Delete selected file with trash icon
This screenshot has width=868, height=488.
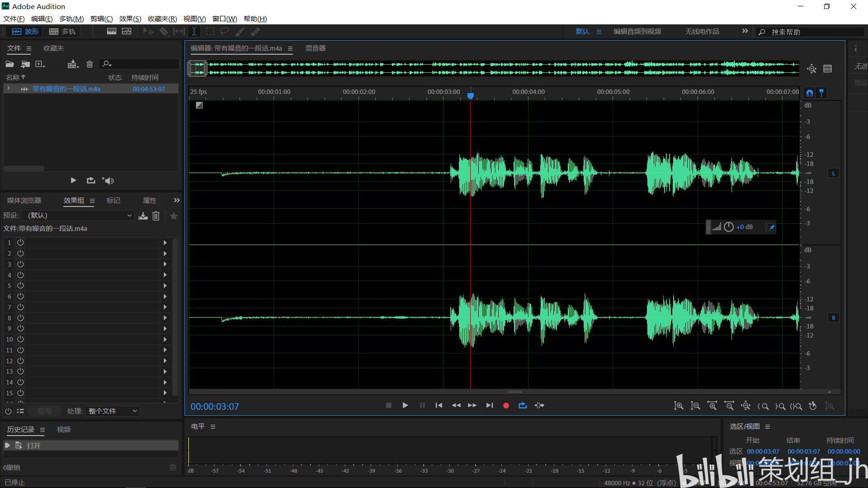click(90, 64)
